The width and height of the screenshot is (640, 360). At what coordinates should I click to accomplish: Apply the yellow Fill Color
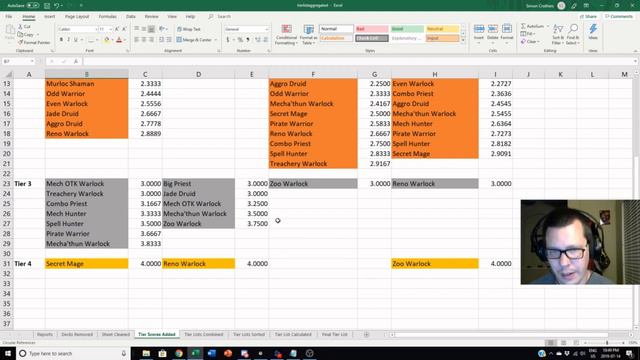coord(107,40)
